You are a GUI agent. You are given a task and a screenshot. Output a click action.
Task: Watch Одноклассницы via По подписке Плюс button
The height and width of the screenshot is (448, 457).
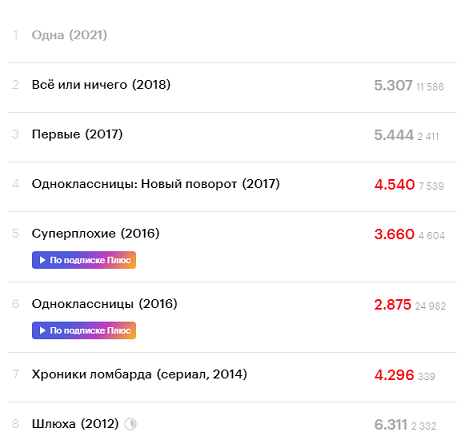pos(84,330)
